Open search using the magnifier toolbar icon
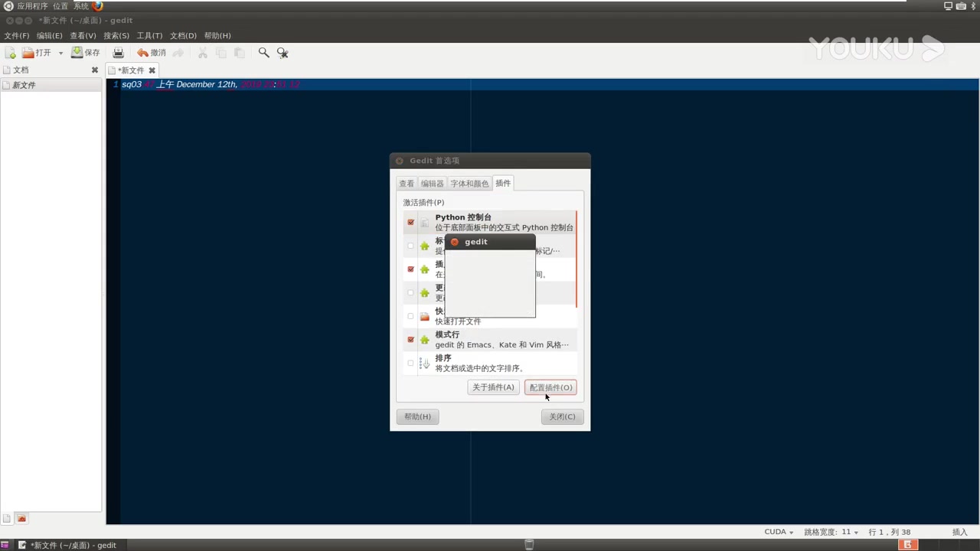The image size is (980, 551). [263, 52]
